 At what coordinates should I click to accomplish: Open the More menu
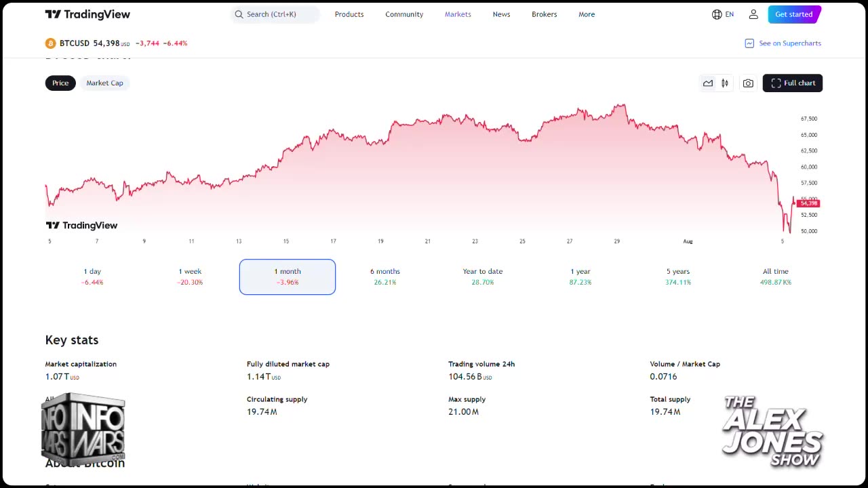(587, 14)
